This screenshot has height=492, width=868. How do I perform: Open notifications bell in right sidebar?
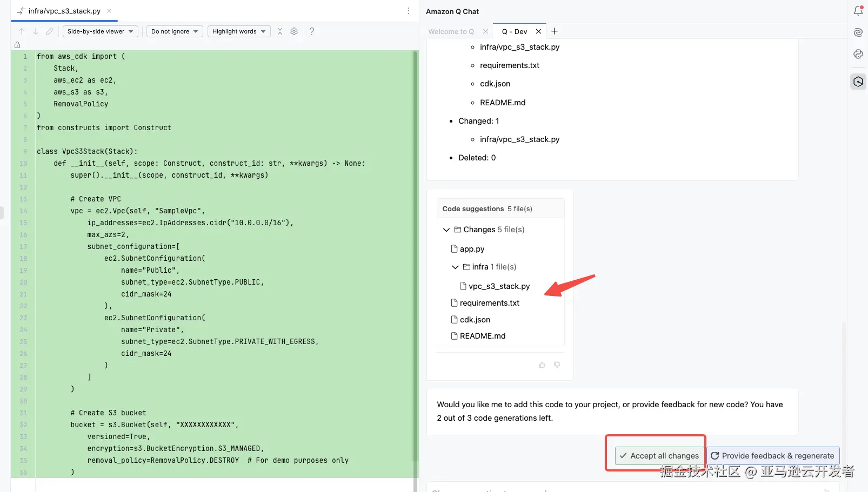point(858,10)
